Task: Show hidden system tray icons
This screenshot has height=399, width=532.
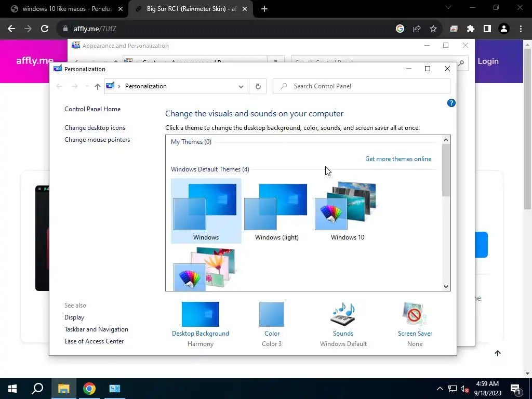Action: tap(440, 389)
